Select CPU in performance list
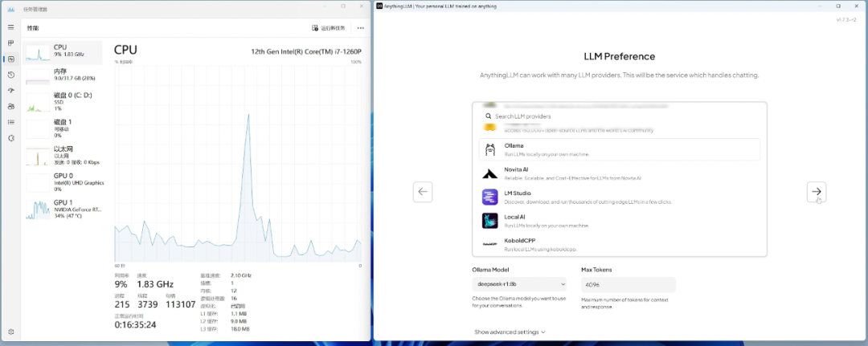The image size is (868, 346). click(63, 52)
